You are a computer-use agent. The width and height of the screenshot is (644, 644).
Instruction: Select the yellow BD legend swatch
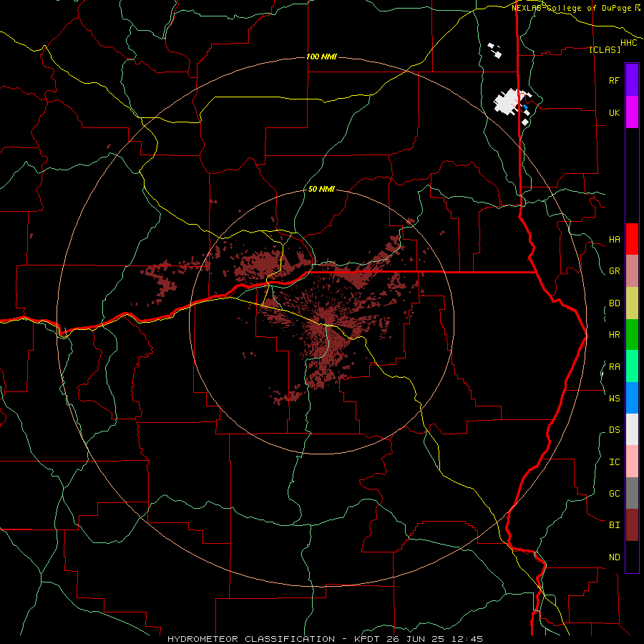pos(632,303)
